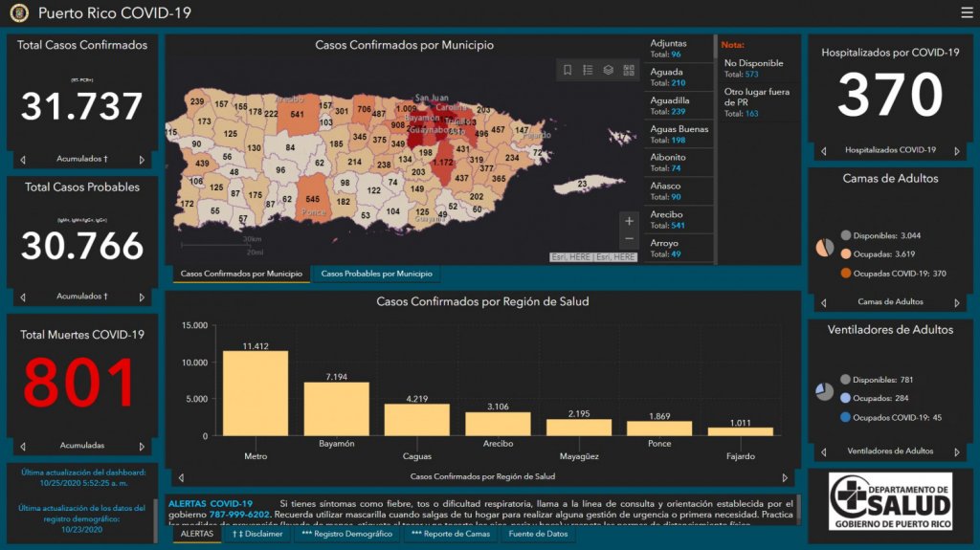The width and height of the screenshot is (980, 550).
Task: Open the map layers icon
Action: coord(608,70)
